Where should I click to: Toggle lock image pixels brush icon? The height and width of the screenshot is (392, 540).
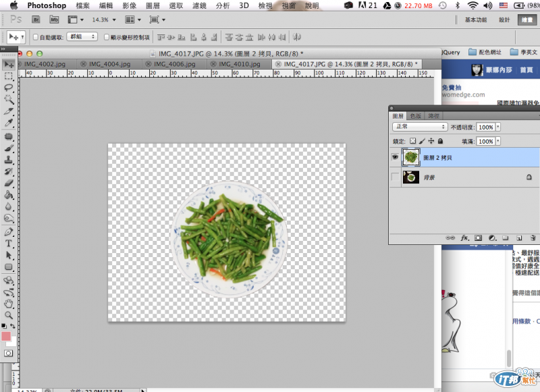pyautogui.click(x=422, y=141)
